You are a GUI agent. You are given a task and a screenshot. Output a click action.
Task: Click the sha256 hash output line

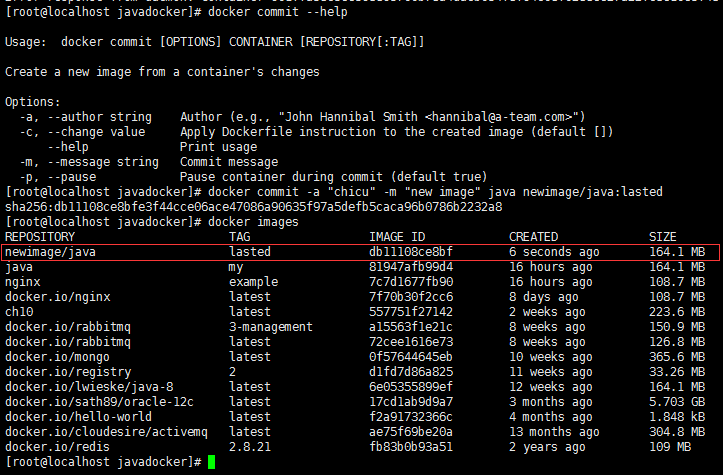click(x=254, y=207)
